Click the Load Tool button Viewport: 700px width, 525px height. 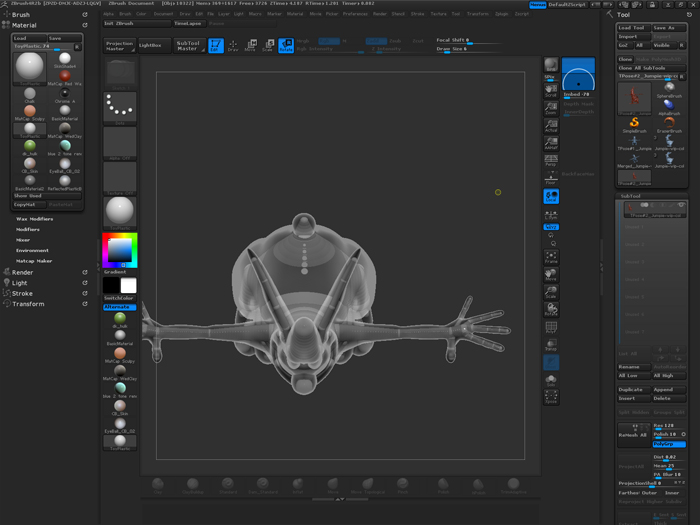tap(634, 28)
